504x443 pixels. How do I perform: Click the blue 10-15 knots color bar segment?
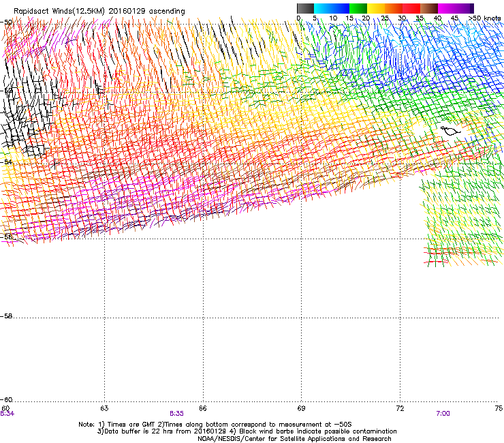tap(341, 8)
